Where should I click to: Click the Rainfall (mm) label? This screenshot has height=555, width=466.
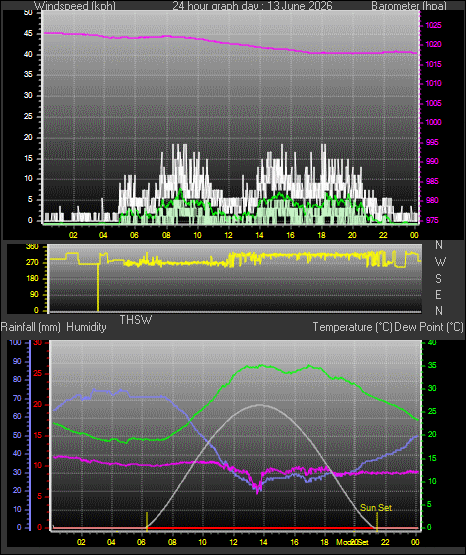point(31,327)
